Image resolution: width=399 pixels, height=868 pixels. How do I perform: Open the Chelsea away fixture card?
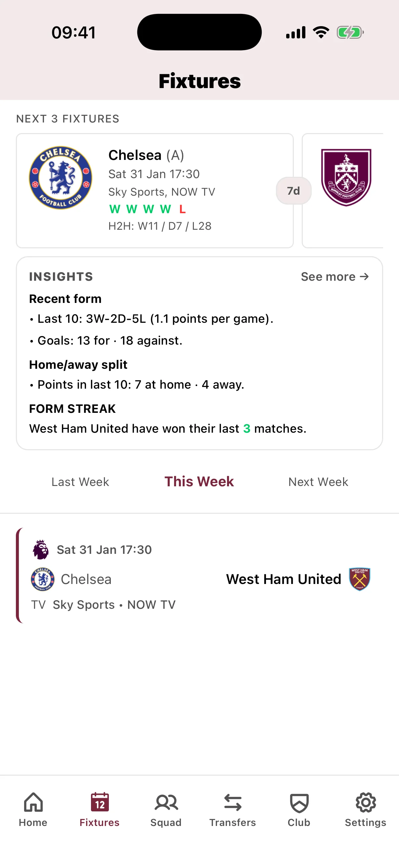155,190
